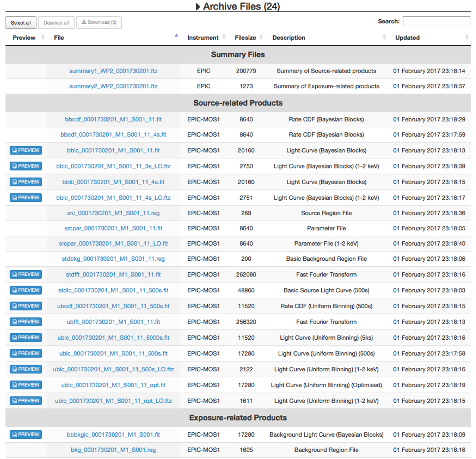Open bblc_0001730201_M1_S001_11_4s.fit link
476x459 pixels.
(113, 182)
